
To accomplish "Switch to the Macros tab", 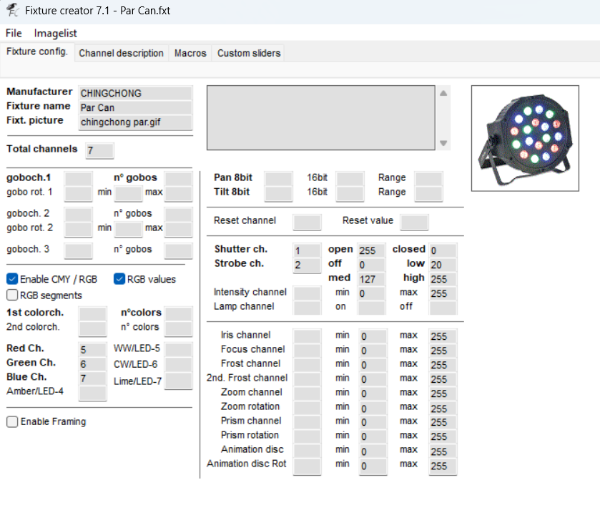I will pyautogui.click(x=190, y=53).
